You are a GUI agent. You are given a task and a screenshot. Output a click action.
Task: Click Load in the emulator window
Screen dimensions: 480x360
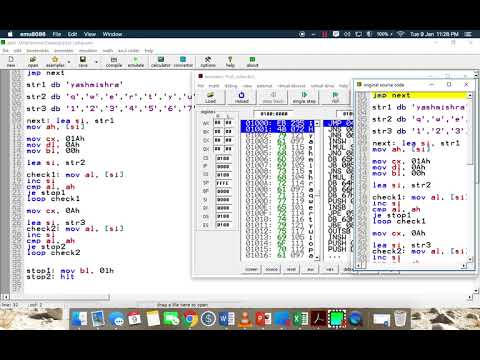coord(210,97)
